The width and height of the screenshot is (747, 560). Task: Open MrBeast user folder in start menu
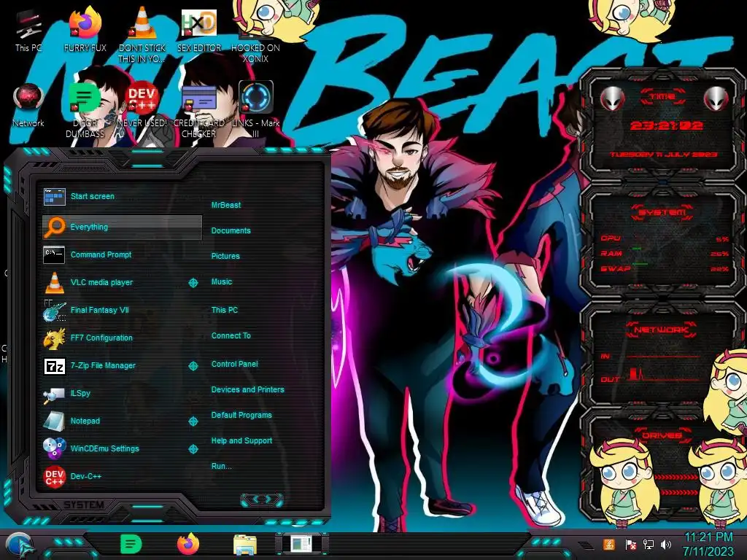[226, 205]
